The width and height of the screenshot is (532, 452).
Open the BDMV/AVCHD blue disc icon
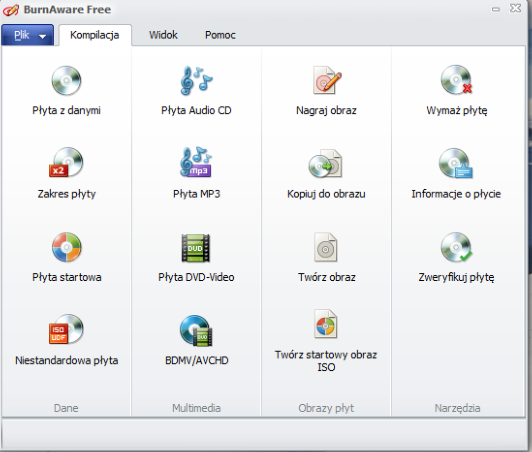[196, 331]
